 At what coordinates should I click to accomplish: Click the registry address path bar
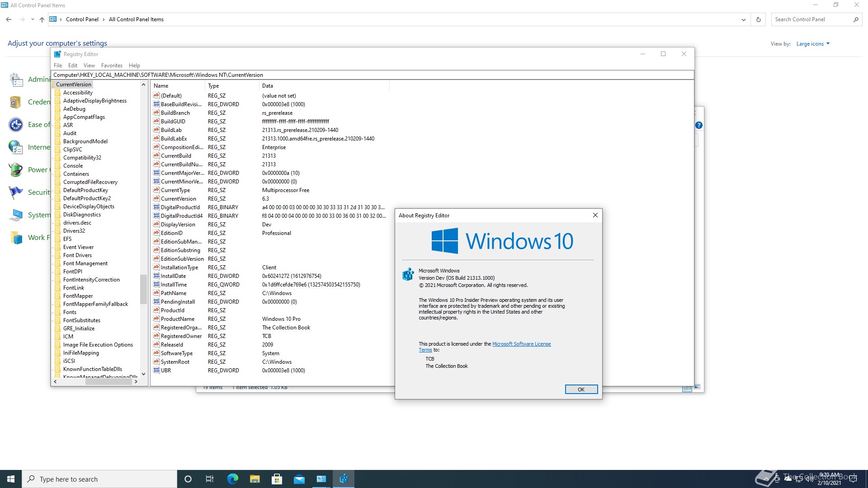pos(372,75)
